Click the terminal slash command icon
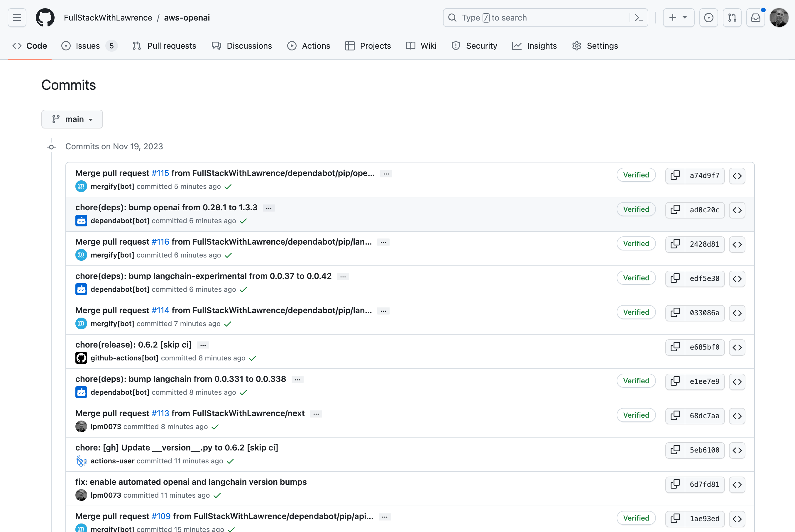The height and width of the screenshot is (532, 795). pos(639,18)
